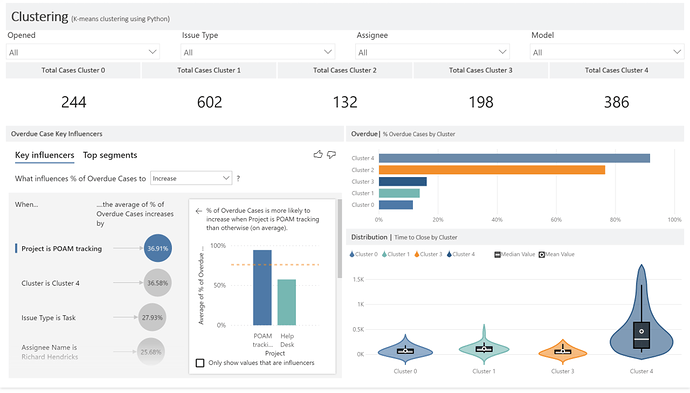Click the thumbs up feedback icon
Viewport: 690px width, 393px height.
coord(318,154)
